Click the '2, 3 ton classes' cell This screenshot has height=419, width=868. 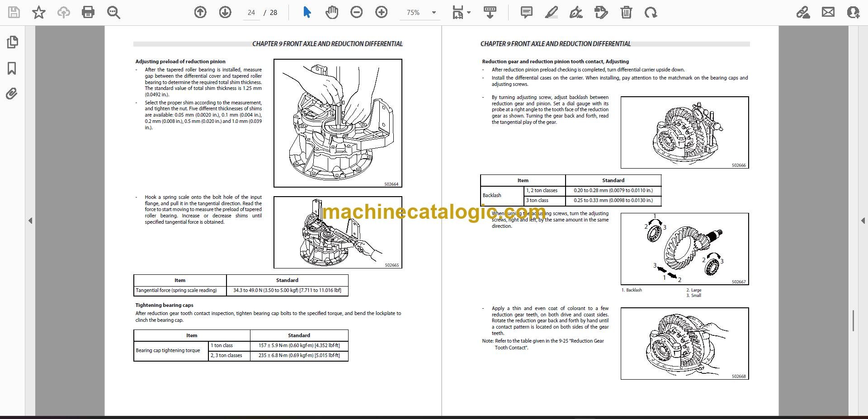click(229, 356)
